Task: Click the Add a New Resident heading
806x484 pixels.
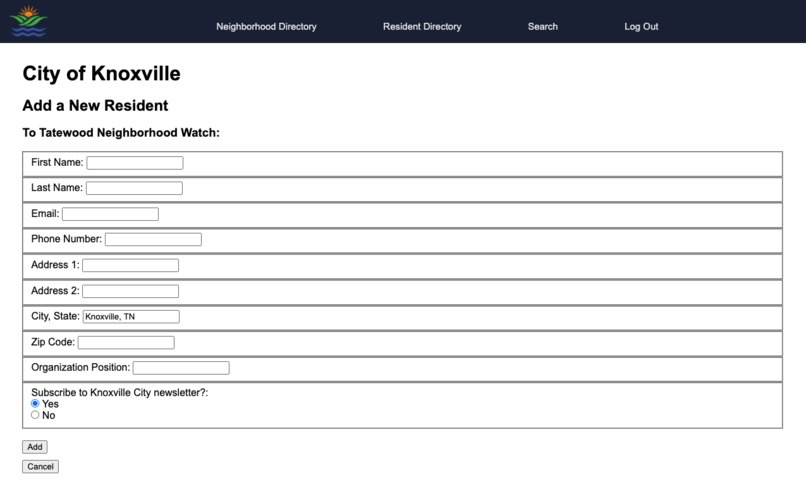Action: (95, 105)
